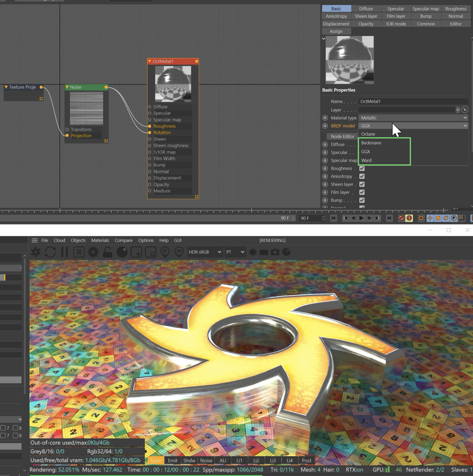The height and width of the screenshot is (476, 473).
Task: Open Octane settings gear icon
Action: 93,252
